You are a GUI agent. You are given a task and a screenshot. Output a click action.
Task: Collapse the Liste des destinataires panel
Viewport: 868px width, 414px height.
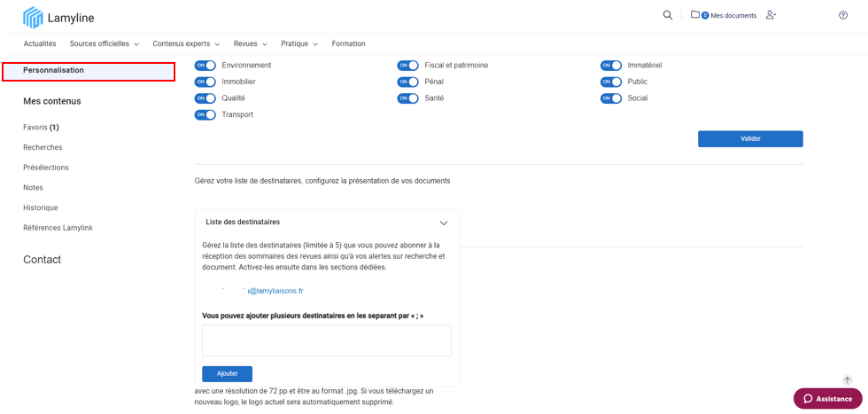[x=444, y=223]
